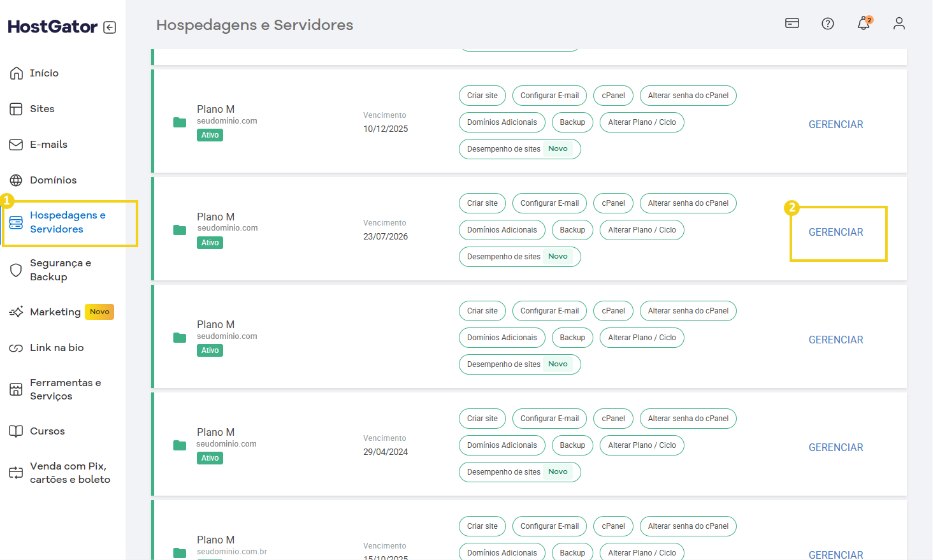This screenshot has width=933, height=560.
Task: Click cPanel button for plan expiring 29/04/2024
Action: tap(613, 419)
